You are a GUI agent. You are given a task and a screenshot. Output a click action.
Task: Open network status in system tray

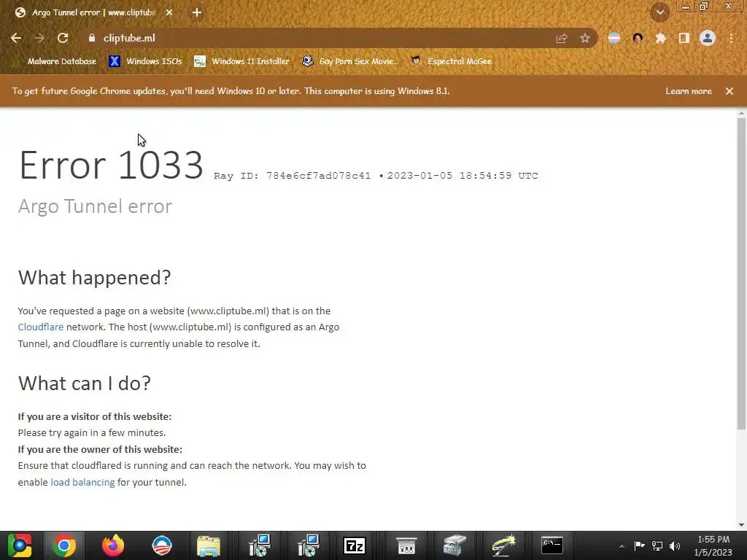pos(657,545)
